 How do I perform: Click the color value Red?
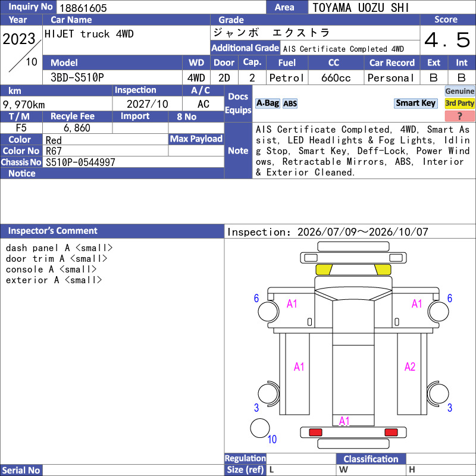(54, 140)
